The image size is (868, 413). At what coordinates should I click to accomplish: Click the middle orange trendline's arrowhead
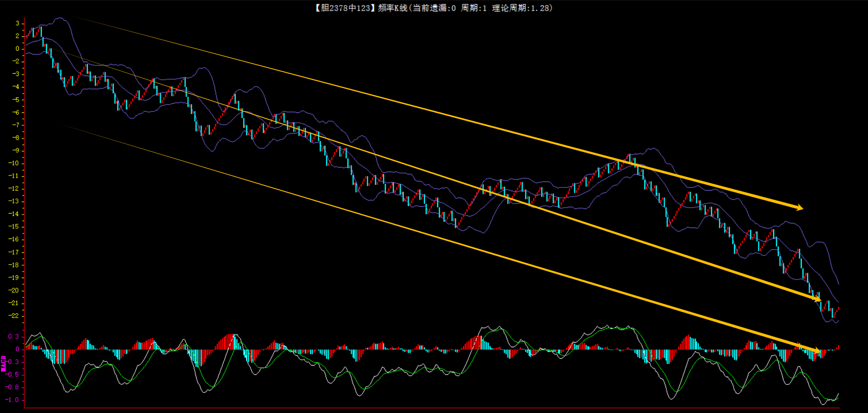(x=817, y=300)
